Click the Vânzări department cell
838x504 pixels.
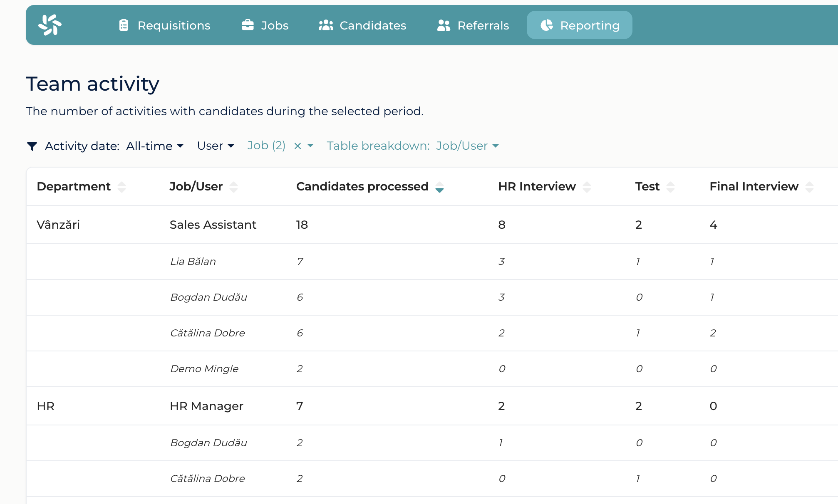point(58,225)
